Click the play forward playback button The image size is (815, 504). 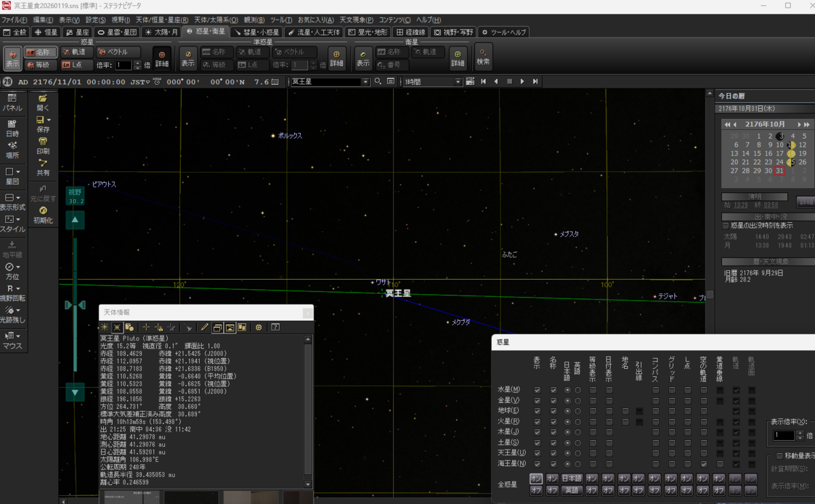pos(522,82)
